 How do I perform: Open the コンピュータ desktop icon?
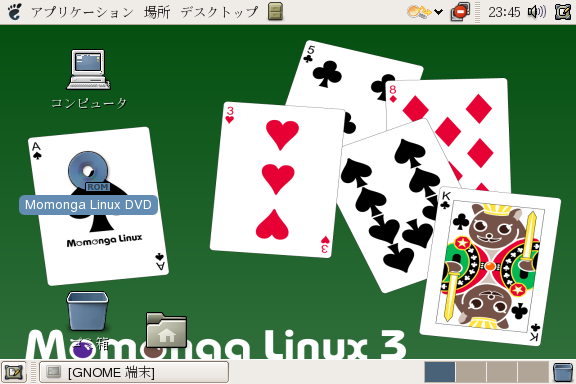(x=89, y=70)
